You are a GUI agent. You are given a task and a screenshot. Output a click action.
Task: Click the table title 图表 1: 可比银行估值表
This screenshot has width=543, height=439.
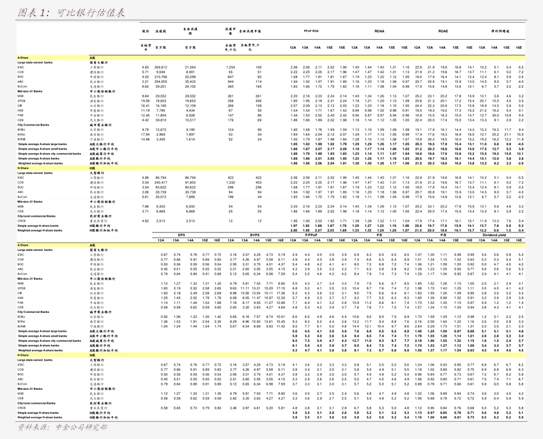(71, 13)
